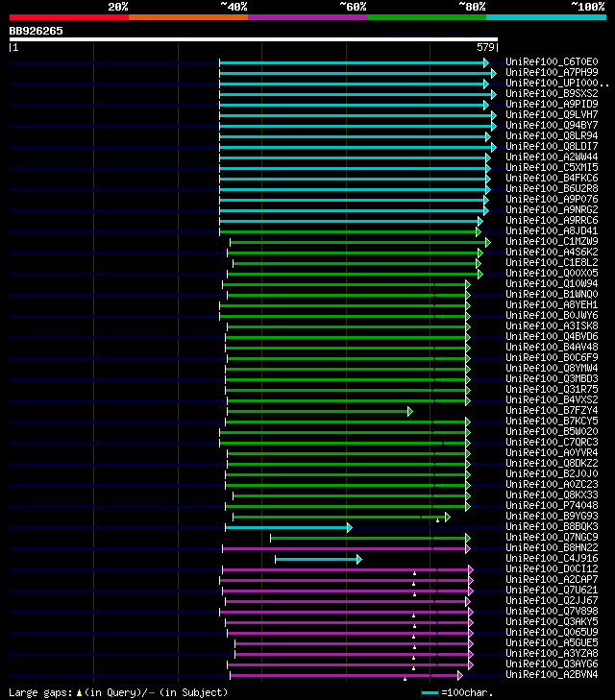This screenshot has width=615, height=700.
Task: Click the purple arrowhead of UniRef100_A2BVN4 alignment
Action: 460,675
